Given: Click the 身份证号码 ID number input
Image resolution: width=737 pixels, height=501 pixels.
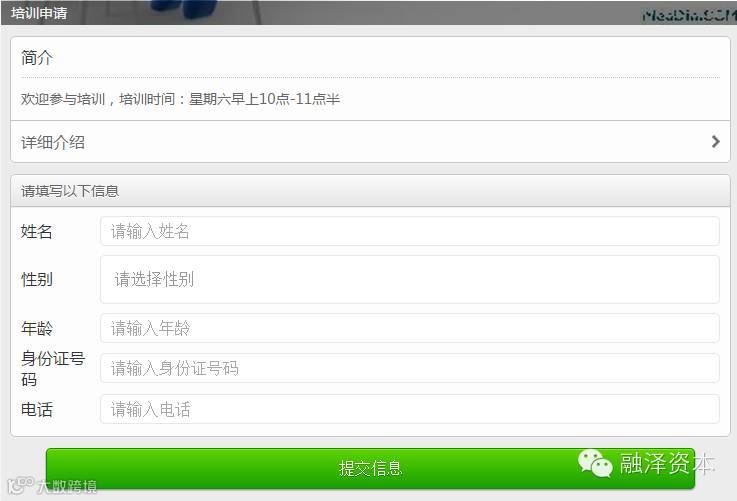Looking at the screenshot, I should [410, 368].
